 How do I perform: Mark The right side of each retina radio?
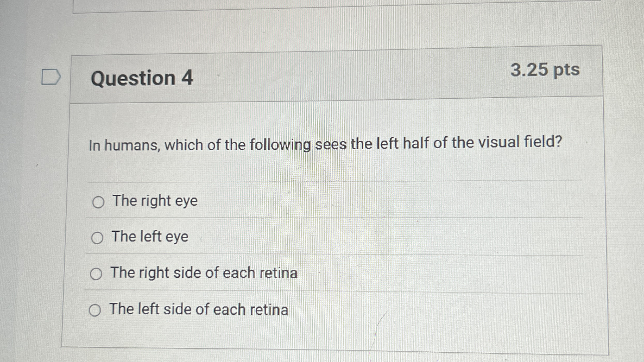[x=96, y=274]
